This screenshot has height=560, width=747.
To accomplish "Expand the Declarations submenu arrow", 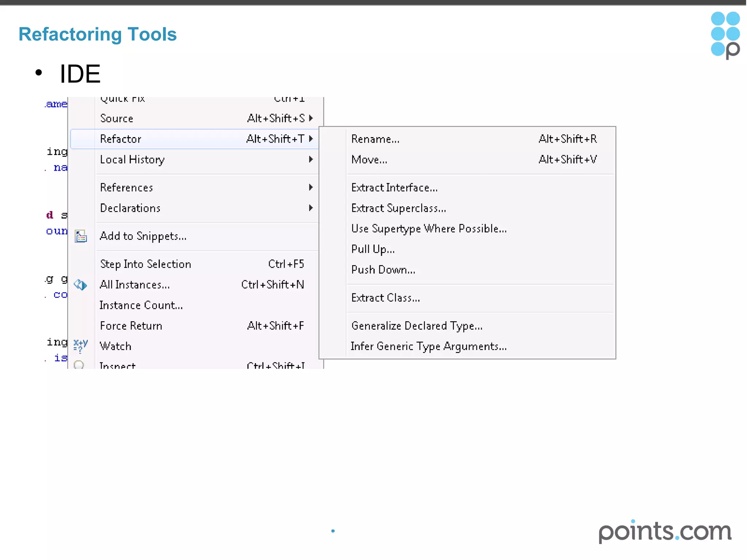I will pyautogui.click(x=311, y=208).
